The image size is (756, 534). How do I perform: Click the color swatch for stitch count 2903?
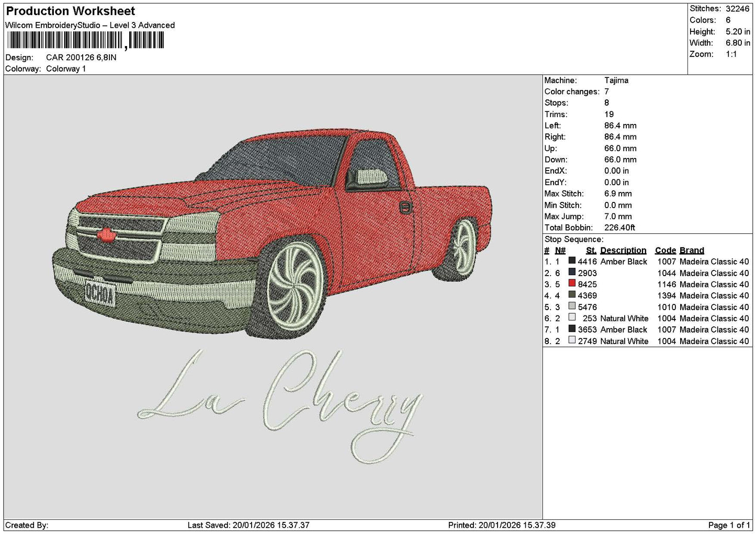(572, 272)
